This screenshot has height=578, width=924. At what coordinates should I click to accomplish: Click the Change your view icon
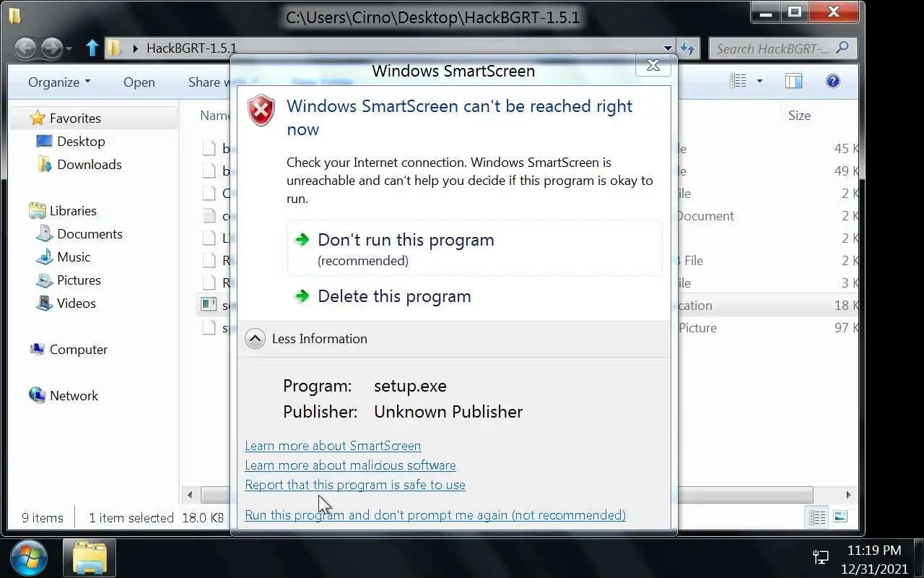(x=738, y=81)
